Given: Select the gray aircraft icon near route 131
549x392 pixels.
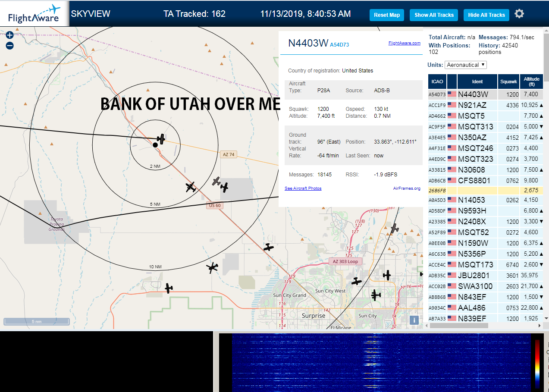Looking at the screenshot, I should point(394,228).
